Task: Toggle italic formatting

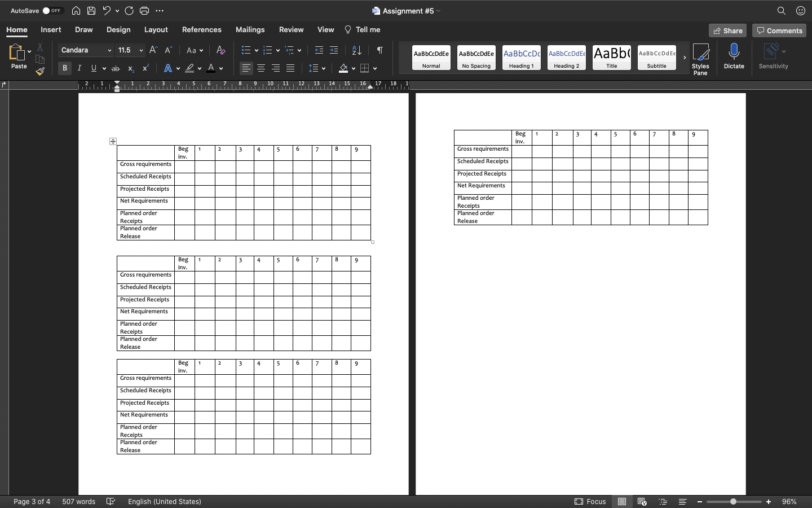Action: click(x=80, y=68)
